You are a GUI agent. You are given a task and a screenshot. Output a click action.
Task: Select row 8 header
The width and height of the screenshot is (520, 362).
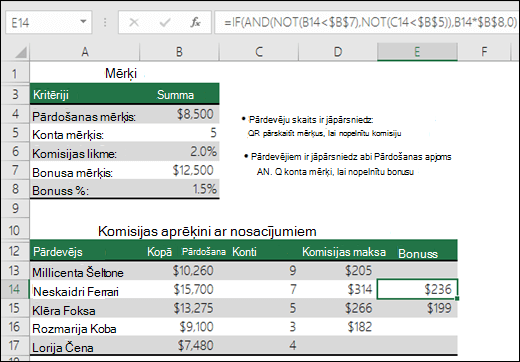point(15,189)
